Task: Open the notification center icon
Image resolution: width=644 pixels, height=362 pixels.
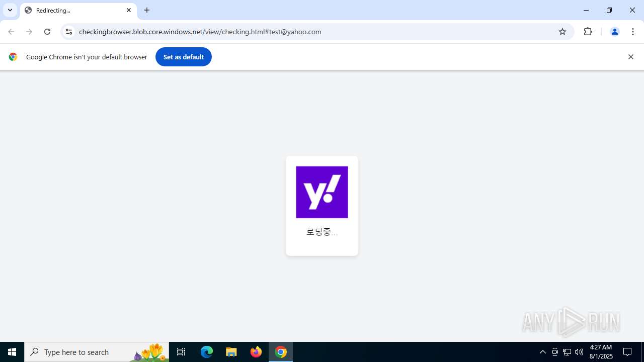Action: pyautogui.click(x=627, y=352)
